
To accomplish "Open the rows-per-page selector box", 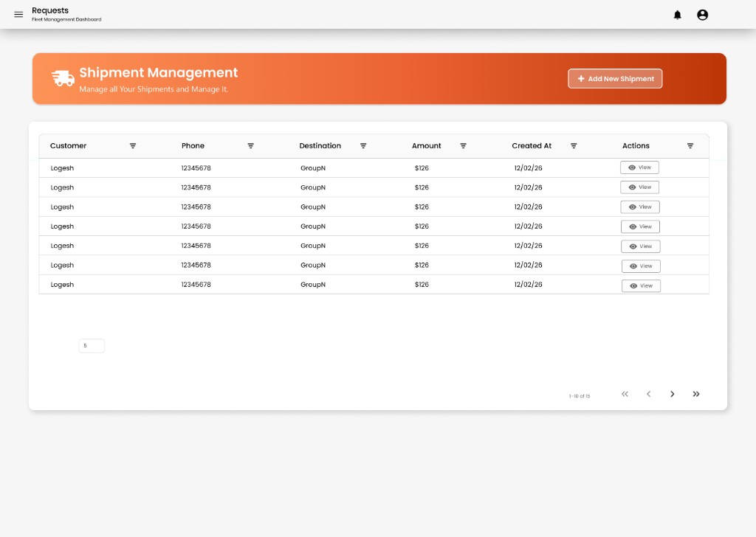I will tap(92, 346).
